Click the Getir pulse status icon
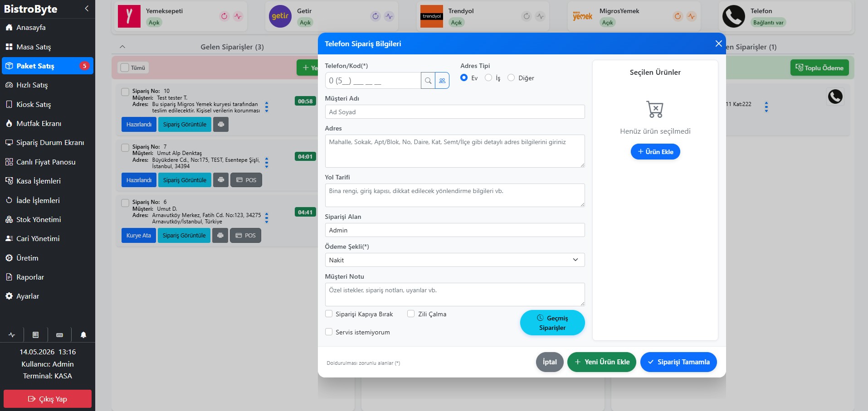Viewport: 868px width, 411px height. (389, 16)
